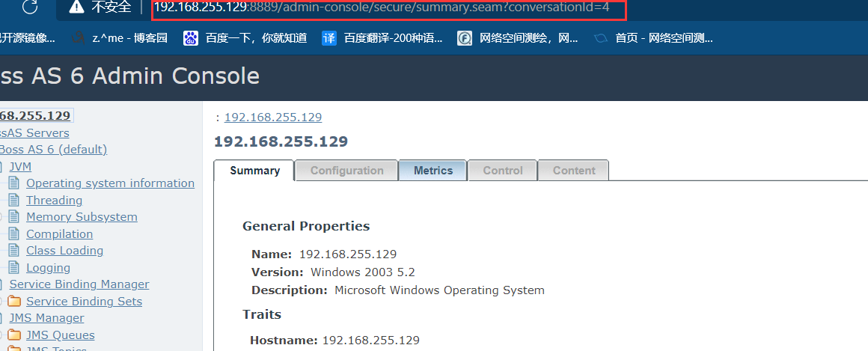Open the 百度翻译 bookmark icon
The image size is (868, 351).
[x=329, y=38]
